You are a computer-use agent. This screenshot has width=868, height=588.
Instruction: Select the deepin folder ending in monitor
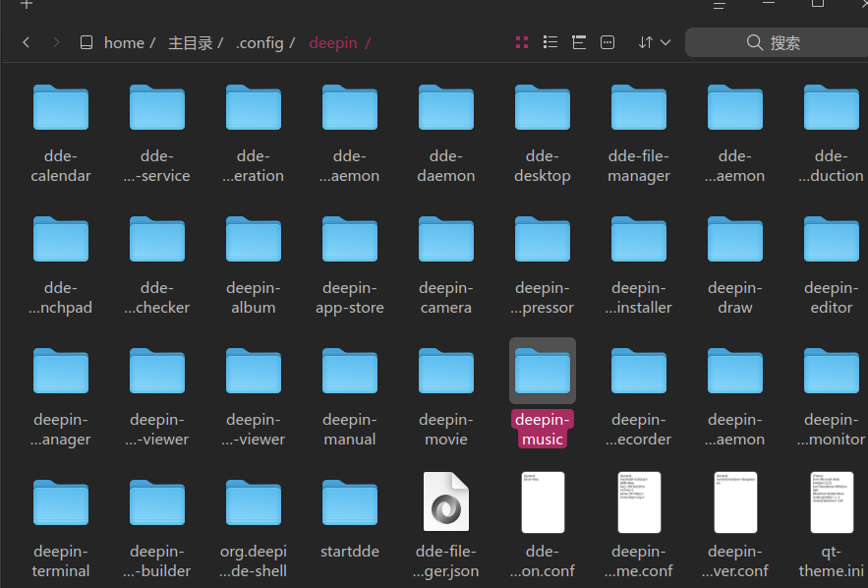pos(832,397)
